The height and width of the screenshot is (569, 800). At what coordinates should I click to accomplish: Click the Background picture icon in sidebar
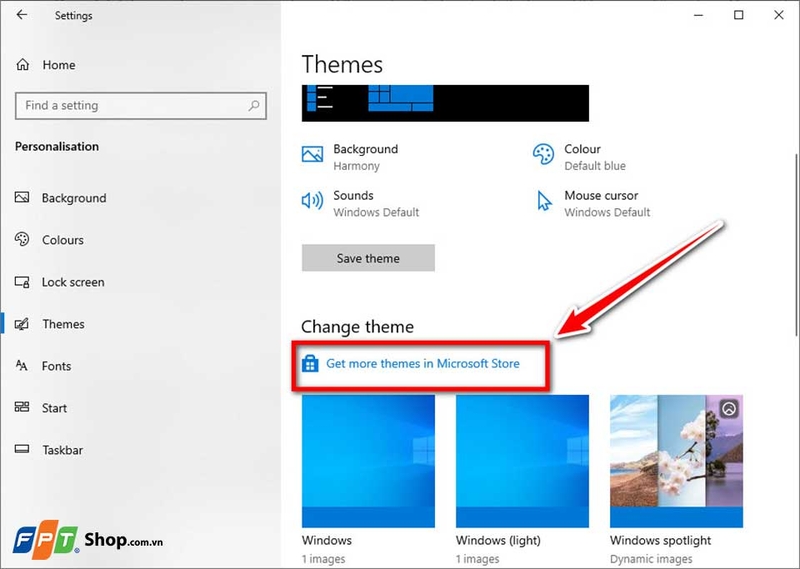(22, 197)
